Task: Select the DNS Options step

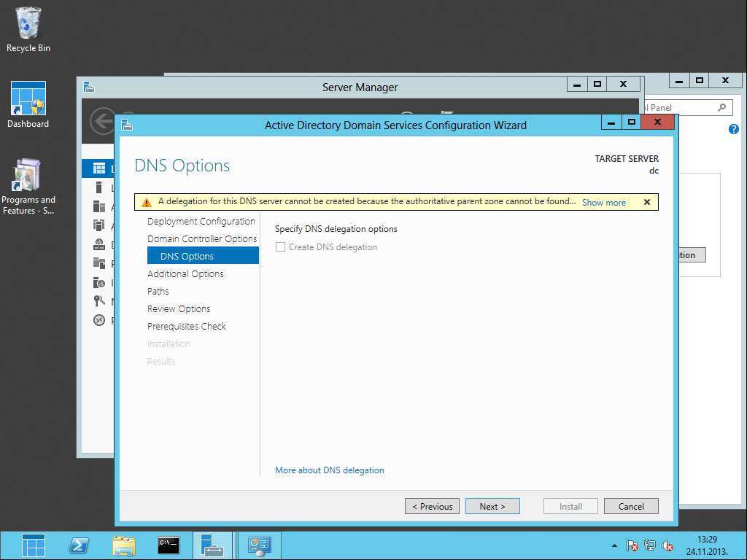Action: pyautogui.click(x=203, y=256)
